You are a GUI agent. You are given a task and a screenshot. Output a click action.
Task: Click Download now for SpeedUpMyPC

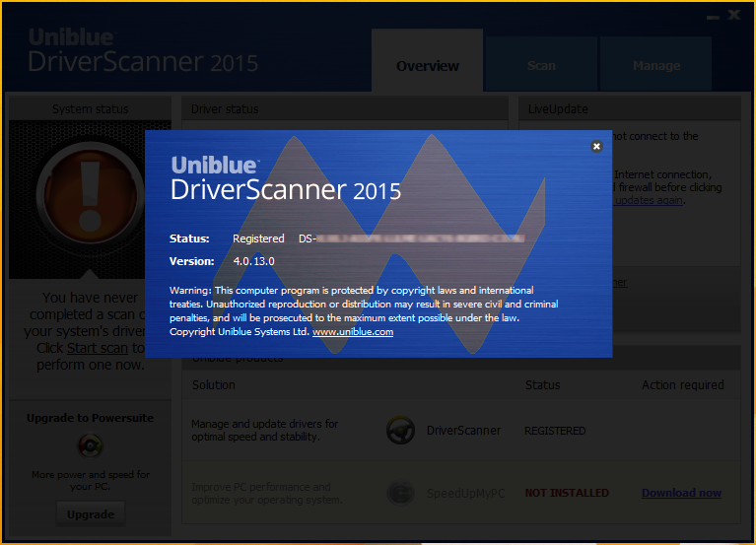tap(681, 493)
